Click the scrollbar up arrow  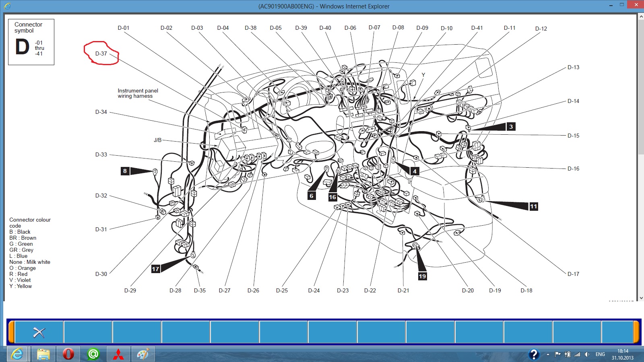click(x=641, y=16)
